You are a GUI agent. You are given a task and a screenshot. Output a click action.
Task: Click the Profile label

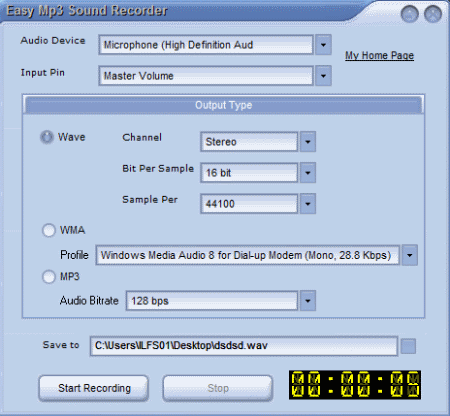click(x=74, y=255)
